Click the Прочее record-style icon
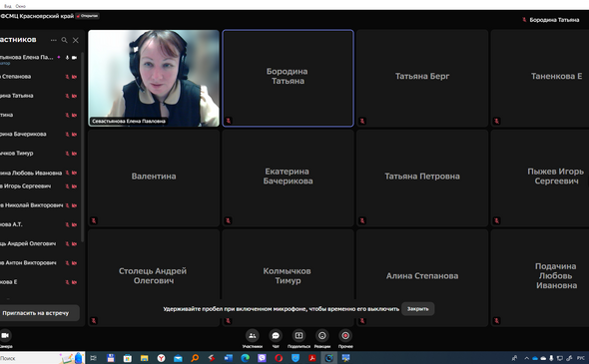The height and width of the screenshot is (364, 589). 345,335
